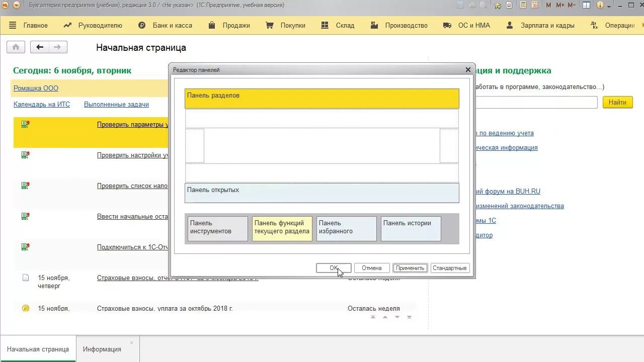Open the Операции section
The width and height of the screenshot is (644, 362).
point(612,25)
